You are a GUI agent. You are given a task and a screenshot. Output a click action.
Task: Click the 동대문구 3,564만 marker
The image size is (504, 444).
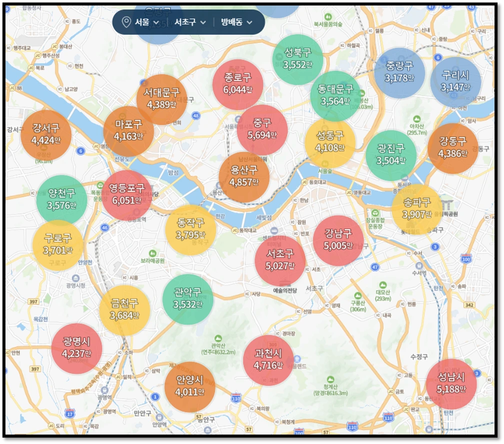pos(335,96)
